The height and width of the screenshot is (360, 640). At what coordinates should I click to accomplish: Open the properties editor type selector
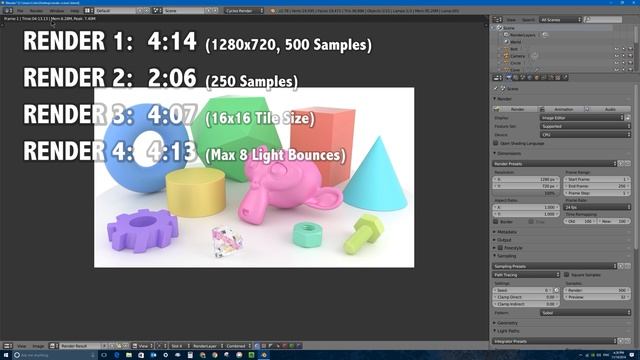(497, 78)
